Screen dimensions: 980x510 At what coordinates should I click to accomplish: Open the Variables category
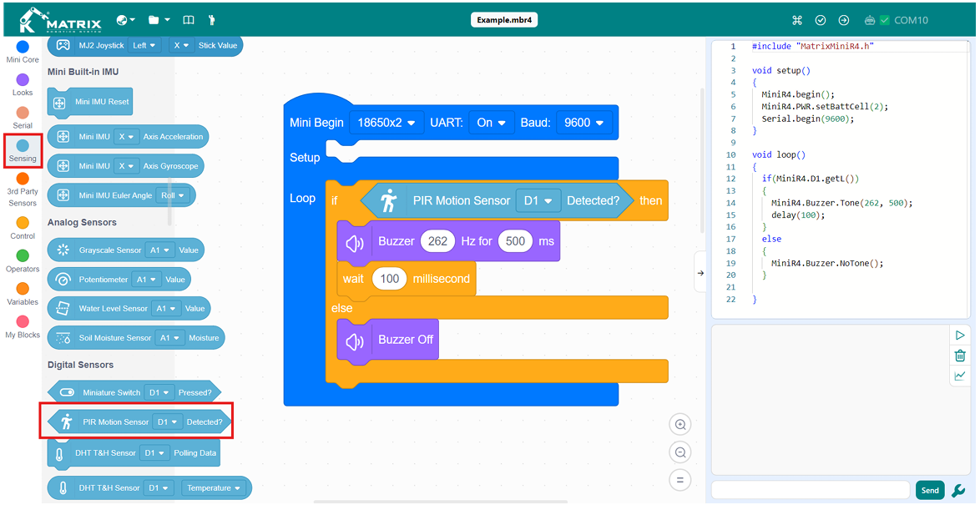(23, 295)
